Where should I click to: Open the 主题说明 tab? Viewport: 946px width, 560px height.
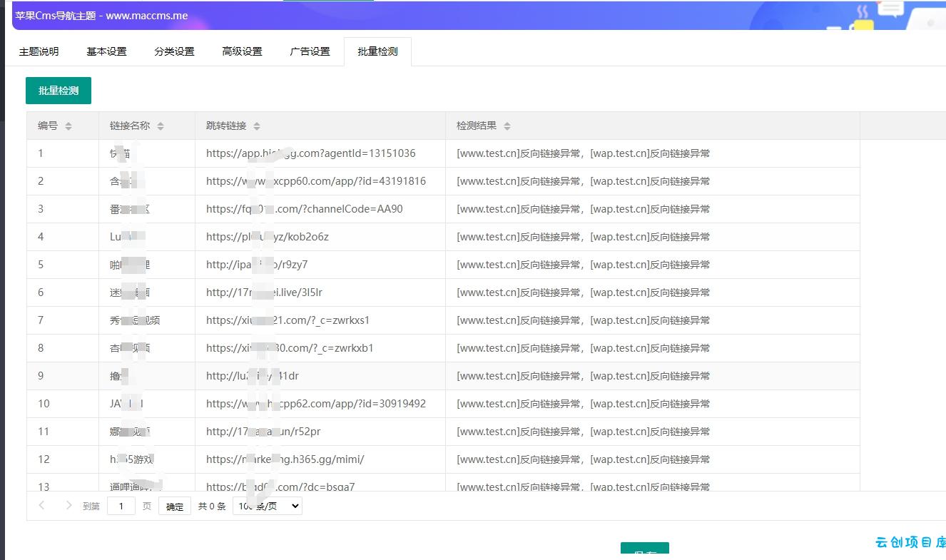pos(39,51)
